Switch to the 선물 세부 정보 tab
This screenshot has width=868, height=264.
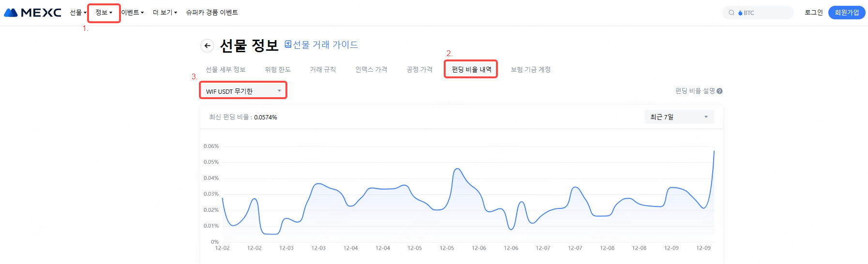point(225,70)
